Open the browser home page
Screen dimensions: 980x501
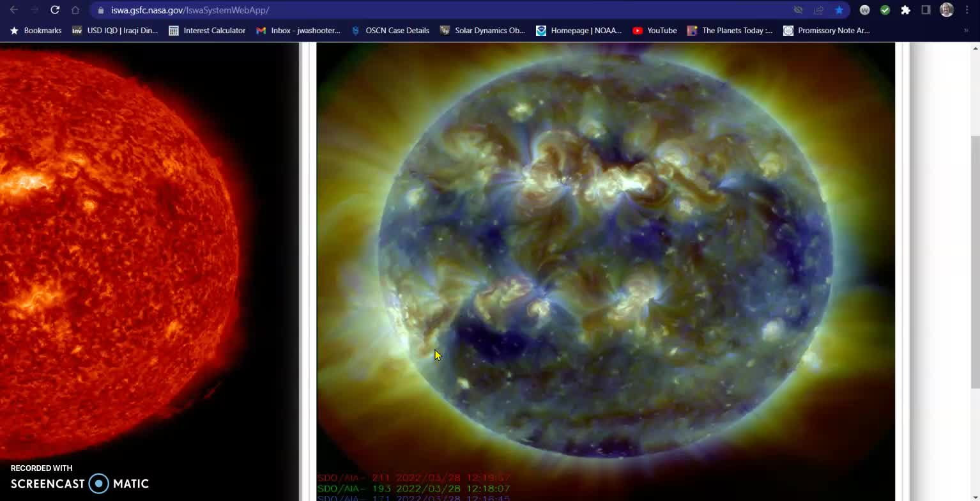[x=75, y=10]
